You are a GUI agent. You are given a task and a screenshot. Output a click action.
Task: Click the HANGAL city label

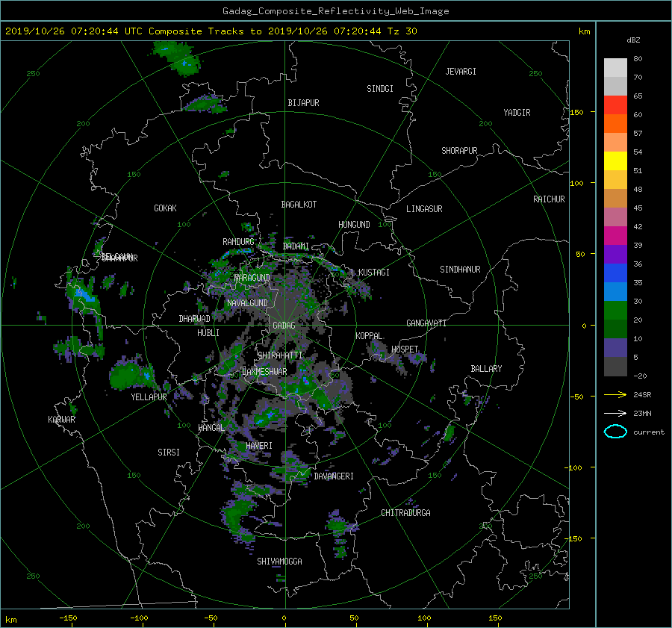click(211, 428)
